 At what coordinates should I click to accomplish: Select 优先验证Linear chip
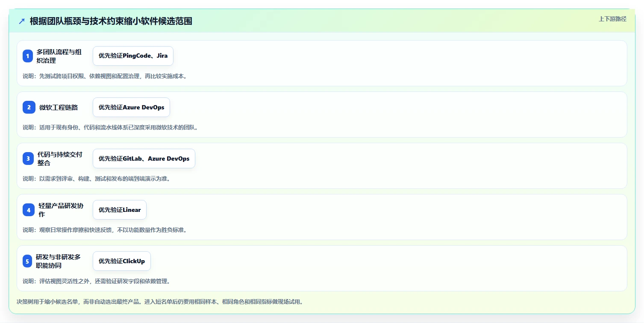pyautogui.click(x=120, y=210)
